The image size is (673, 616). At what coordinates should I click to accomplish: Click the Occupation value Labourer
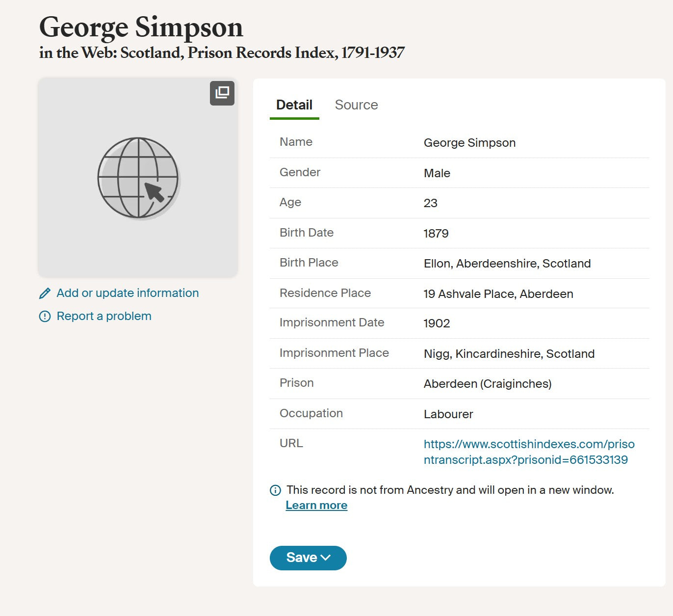(448, 414)
